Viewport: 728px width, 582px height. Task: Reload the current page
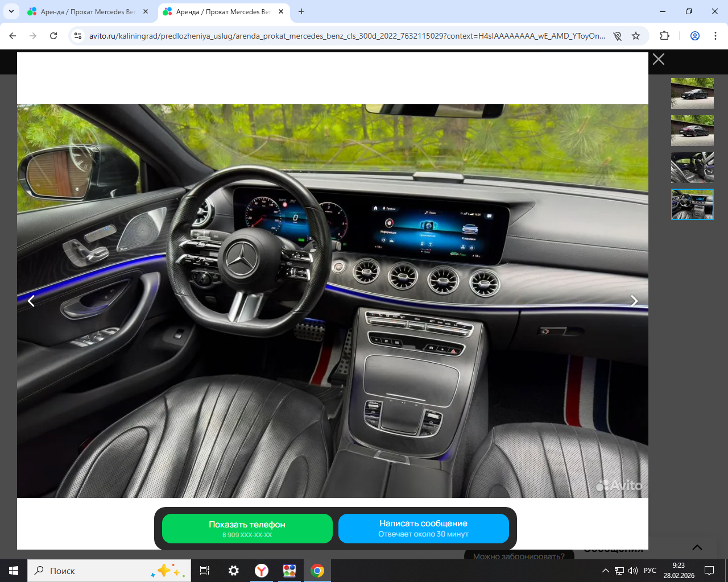[x=53, y=36]
